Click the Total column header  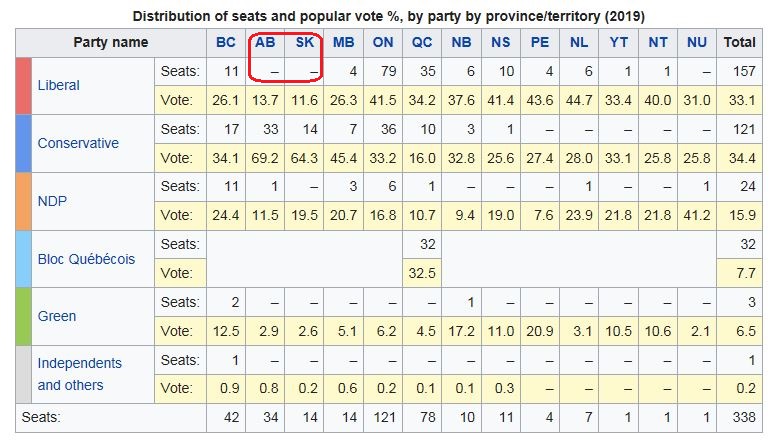739,43
